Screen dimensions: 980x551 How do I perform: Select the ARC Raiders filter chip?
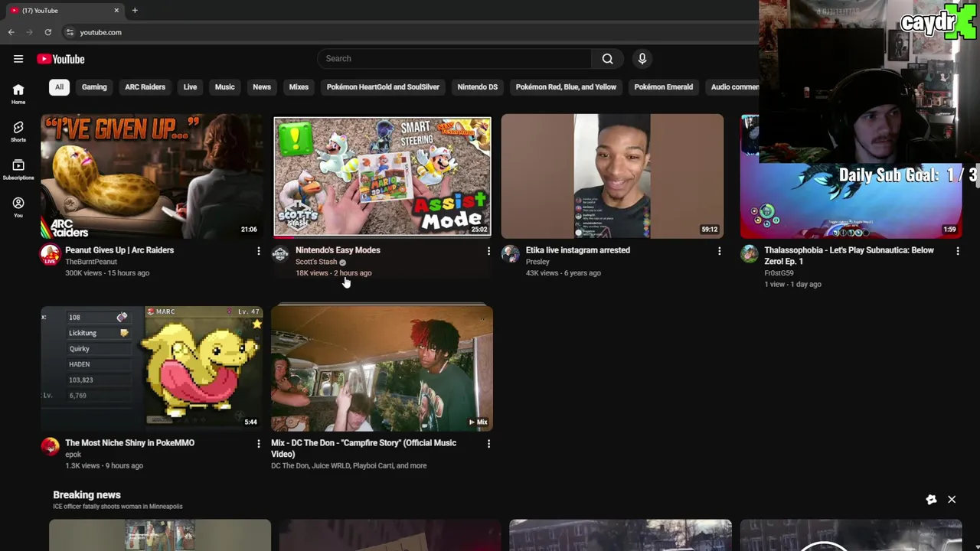[145, 87]
